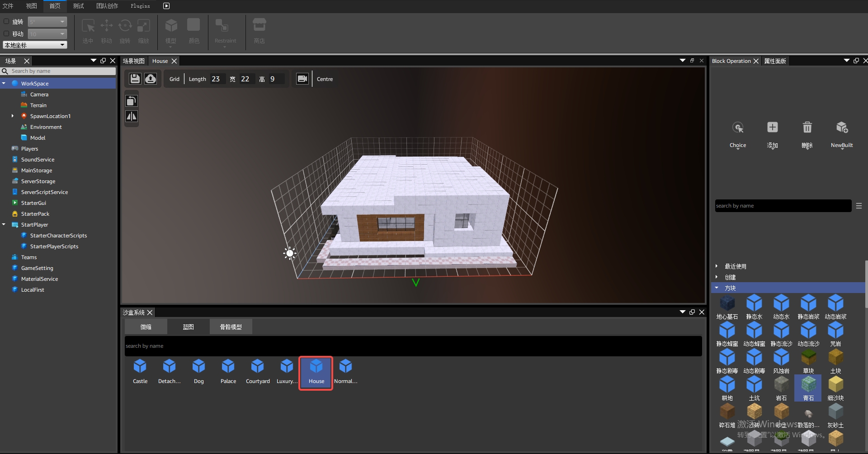The width and height of the screenshot is (868, 454).
Task: Switch to the 骨骼模型 skeleton model tab
Action: (x=231, y=326)
